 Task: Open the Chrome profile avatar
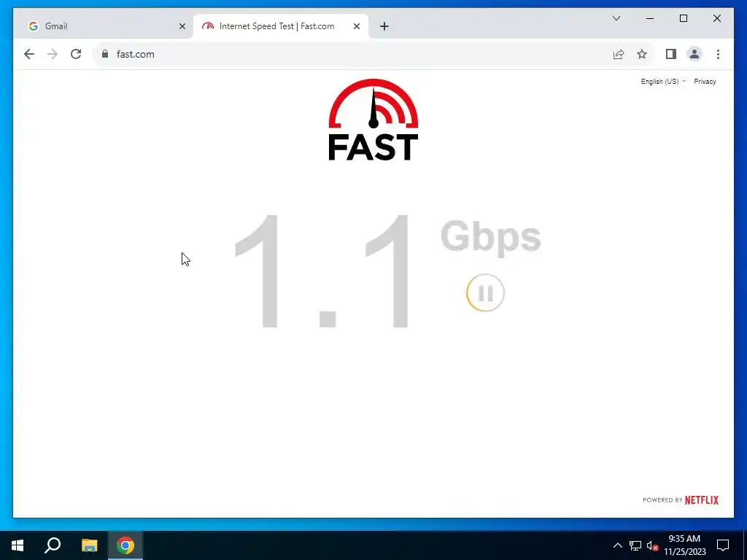[x=694, y=54]
